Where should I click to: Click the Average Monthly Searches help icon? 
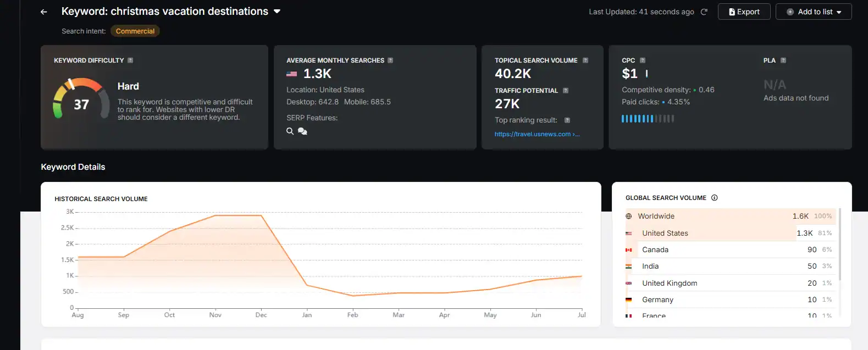click(390, 60)
